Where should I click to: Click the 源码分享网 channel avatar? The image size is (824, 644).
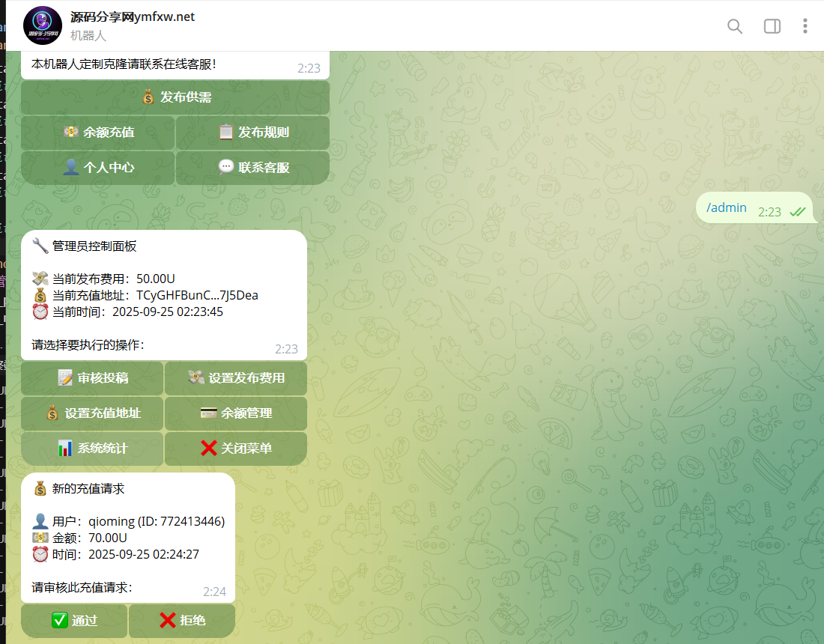coord(43,25)
